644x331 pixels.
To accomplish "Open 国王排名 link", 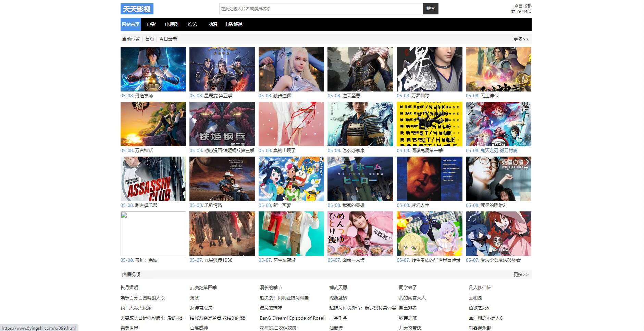I will [408, 308].
